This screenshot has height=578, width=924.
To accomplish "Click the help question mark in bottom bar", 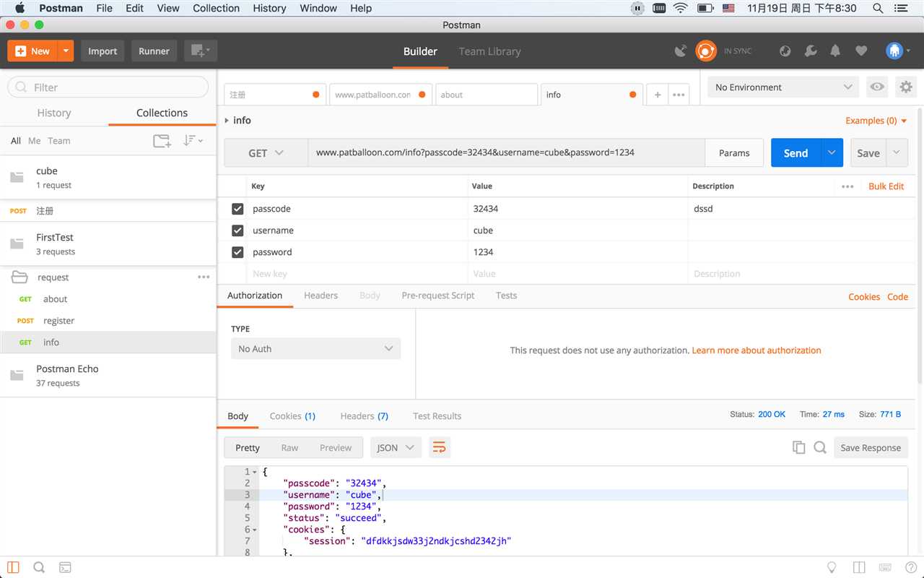I will pos(910,567).
